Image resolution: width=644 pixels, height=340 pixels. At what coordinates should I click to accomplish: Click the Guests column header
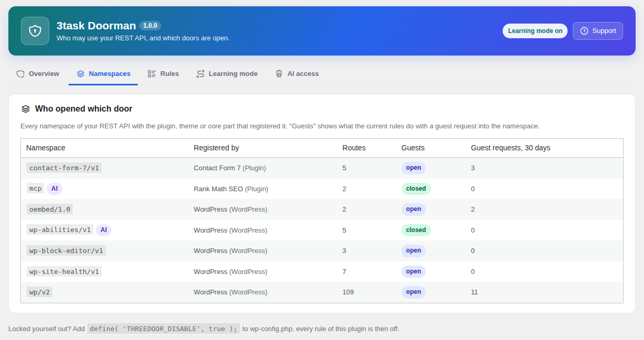click(413, 148)
